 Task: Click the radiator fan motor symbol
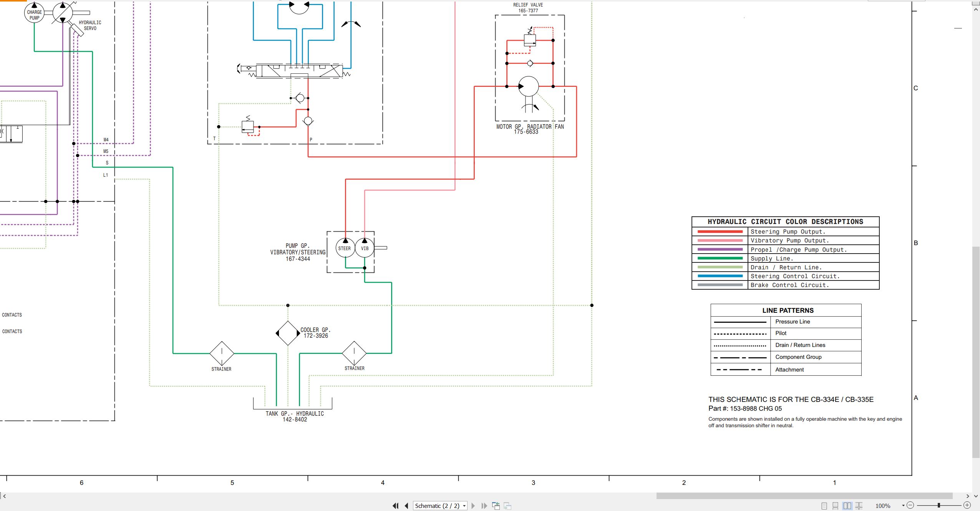[528, 86]
